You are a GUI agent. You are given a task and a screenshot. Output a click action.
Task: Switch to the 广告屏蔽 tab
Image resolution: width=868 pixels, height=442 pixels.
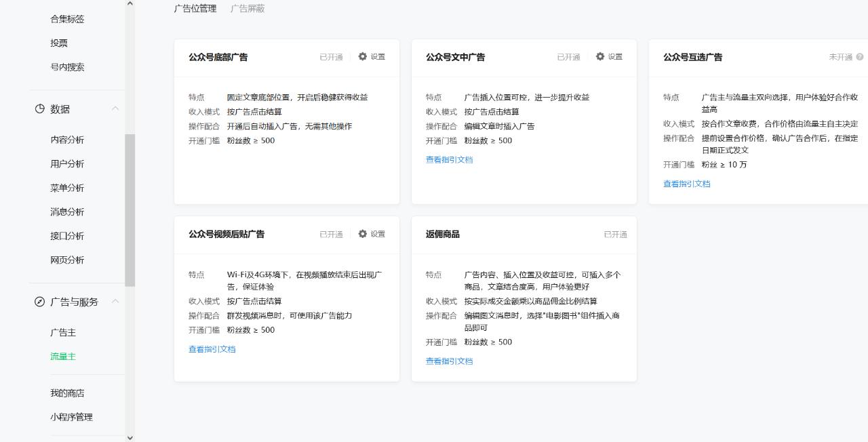pyautogui.click(x=246, y=9)
